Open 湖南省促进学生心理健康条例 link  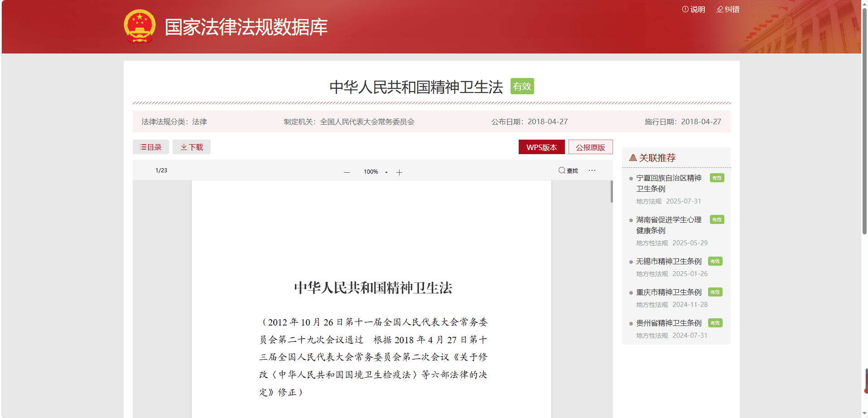click(669, 225)
